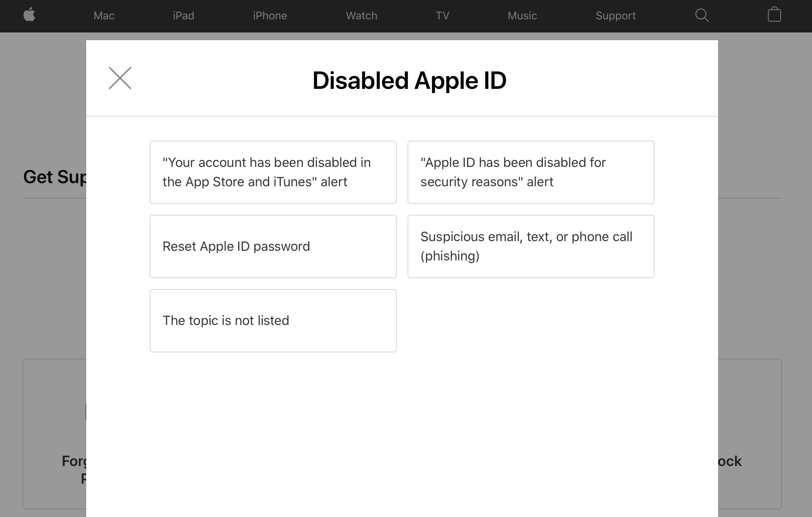812x517 pixels.
Task: Select 'Suspicious email, text, or phone call'
Action: [x=531, y=246]
